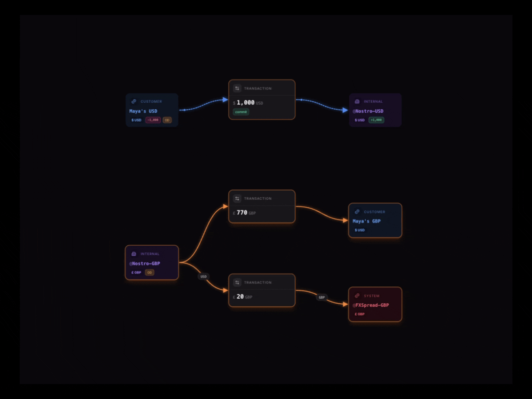Select the "1,000" transaction amount

[245, 102]
